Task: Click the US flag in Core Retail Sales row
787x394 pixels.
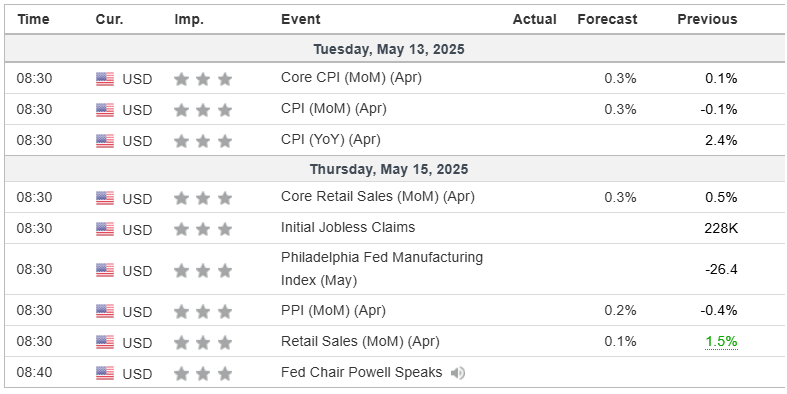Action: (x=105, y=198)
